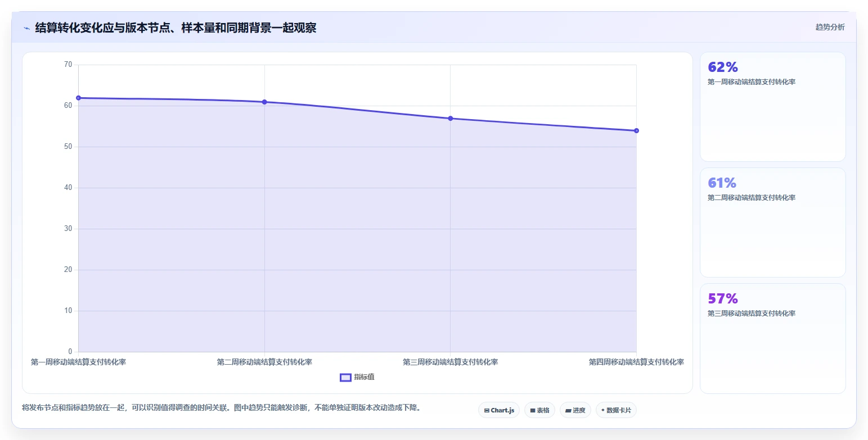Toggle the 指标值 legend color box
The image size is (868, 440).
pos(345,377)
